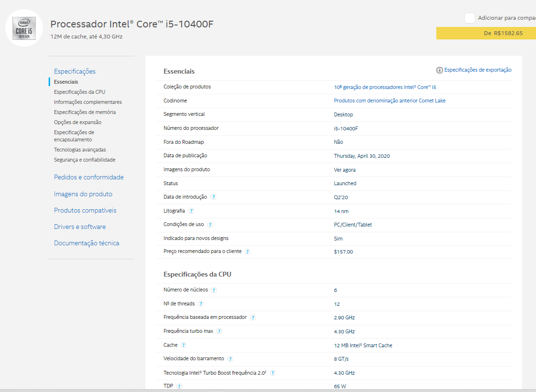The height and width of the screenshot is (392, 536).
Task: Click the 14 nm lithography value
Action: tap(341, 211)
